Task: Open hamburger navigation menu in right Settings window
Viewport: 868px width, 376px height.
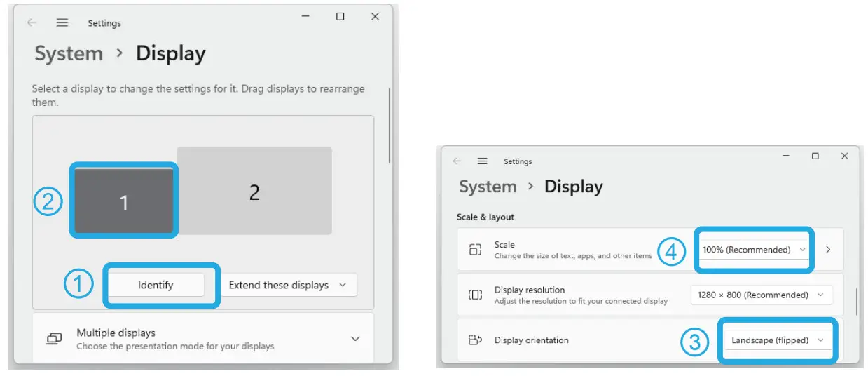Action: (482, 161)
